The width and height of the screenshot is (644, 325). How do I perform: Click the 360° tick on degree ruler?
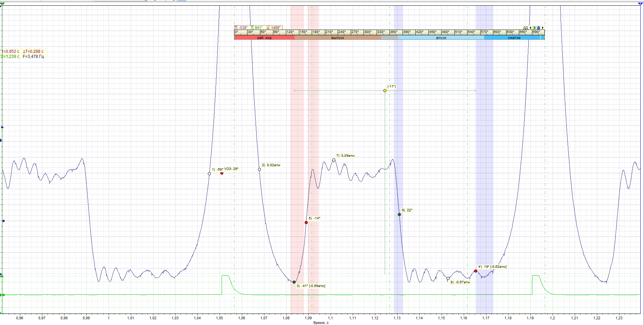393,32
